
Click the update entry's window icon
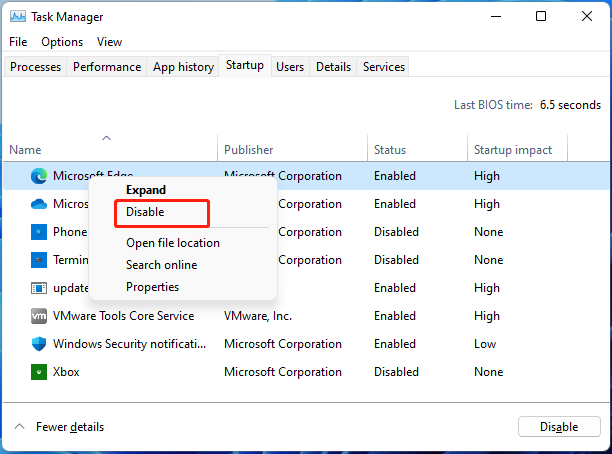pyautogui.click(x=39, y=288)
